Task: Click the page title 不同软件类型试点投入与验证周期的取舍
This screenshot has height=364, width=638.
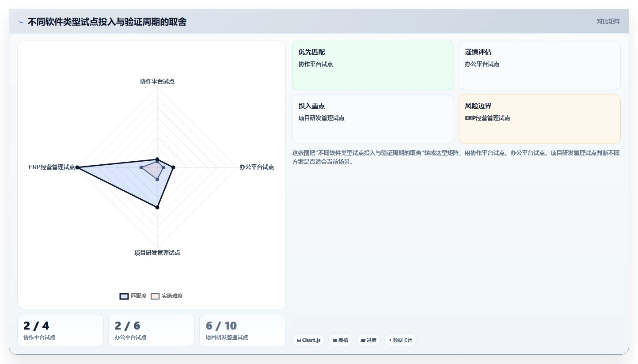Action: [107, 22]
